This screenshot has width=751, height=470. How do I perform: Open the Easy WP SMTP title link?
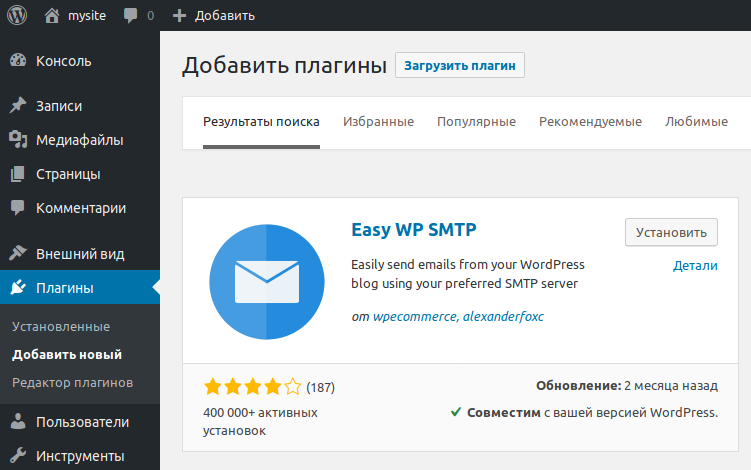(x=414, y=229)
